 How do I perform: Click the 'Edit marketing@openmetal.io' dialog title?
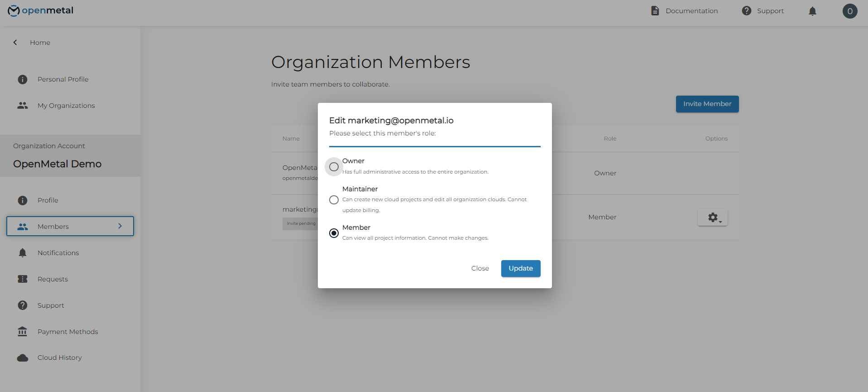point(391,121)
